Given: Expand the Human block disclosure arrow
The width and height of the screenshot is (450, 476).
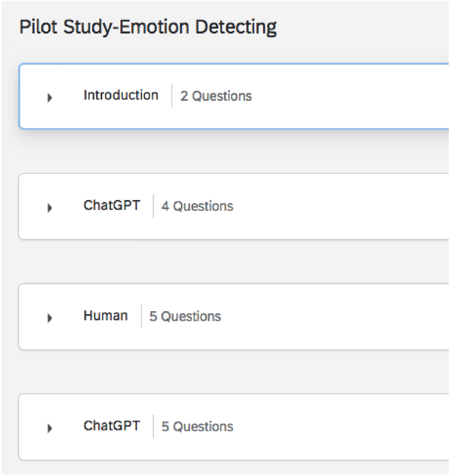Looking at the screenshot, I should [x=50, y=318].
